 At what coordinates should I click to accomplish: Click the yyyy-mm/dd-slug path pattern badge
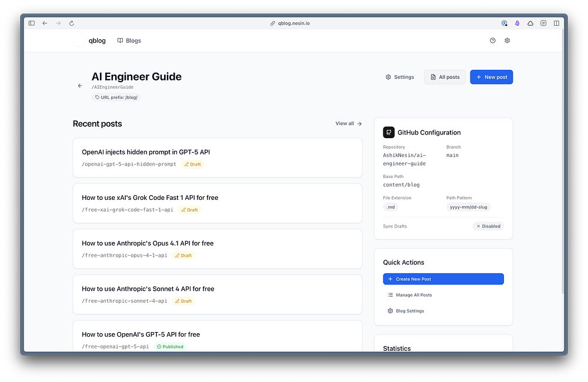coord(469,207)
